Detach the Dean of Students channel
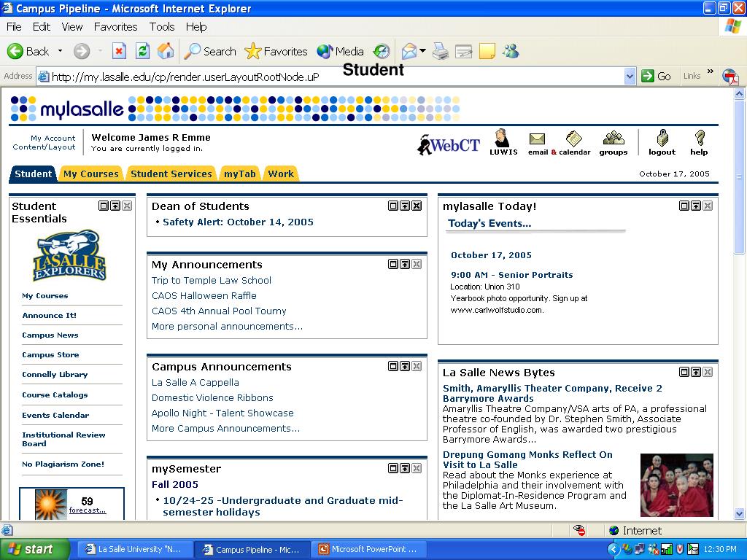Screen dimensions: 747x560 (405, 206)
